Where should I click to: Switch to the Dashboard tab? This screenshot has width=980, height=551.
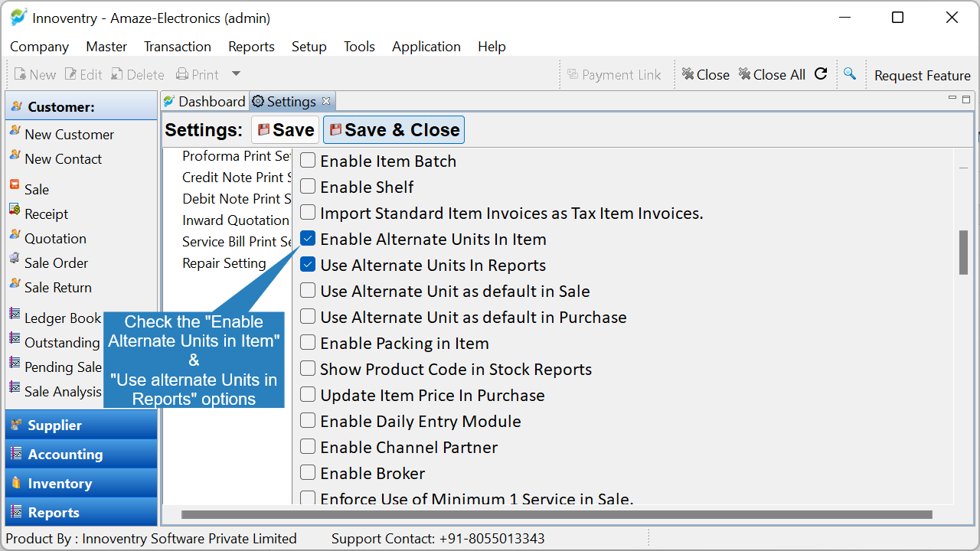click(x=205, y=101)
